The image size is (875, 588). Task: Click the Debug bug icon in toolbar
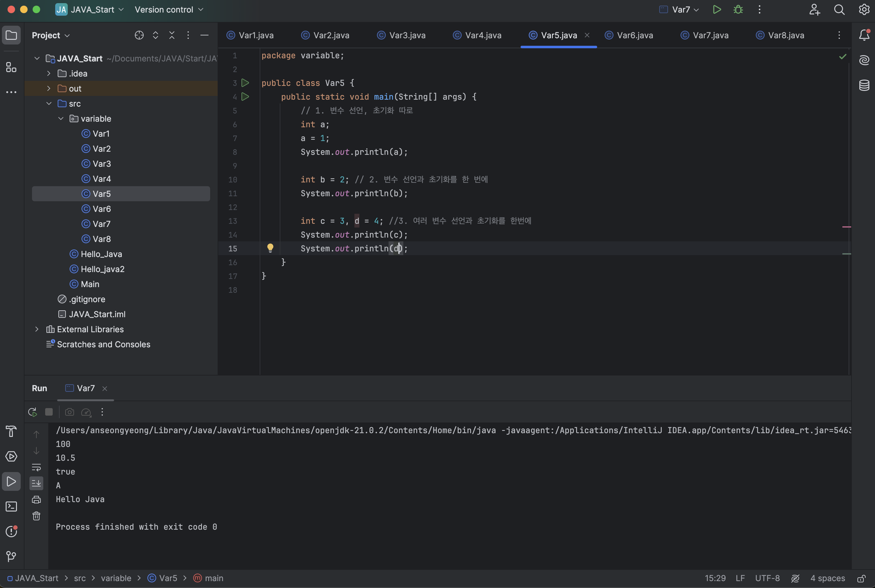coord(738,9)
